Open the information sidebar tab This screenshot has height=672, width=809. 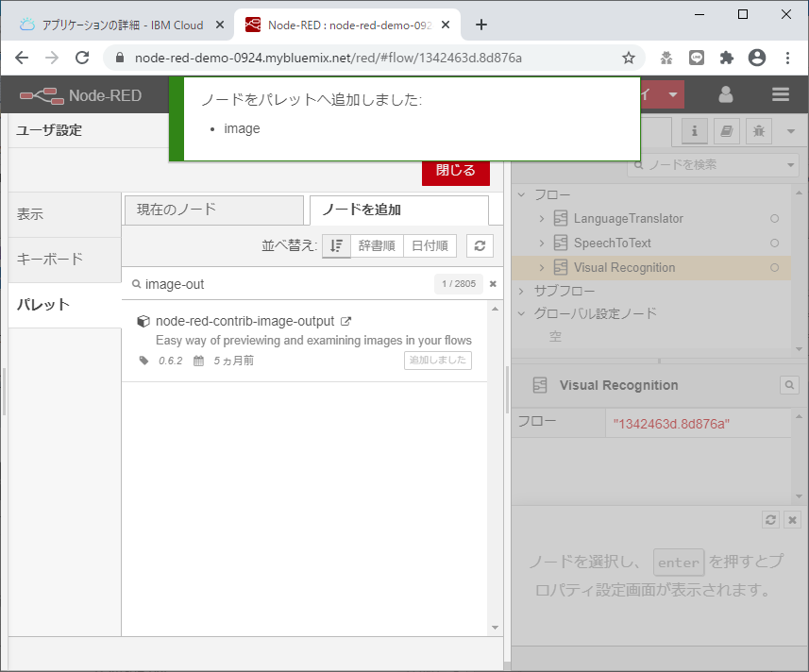tap(694, 131)
